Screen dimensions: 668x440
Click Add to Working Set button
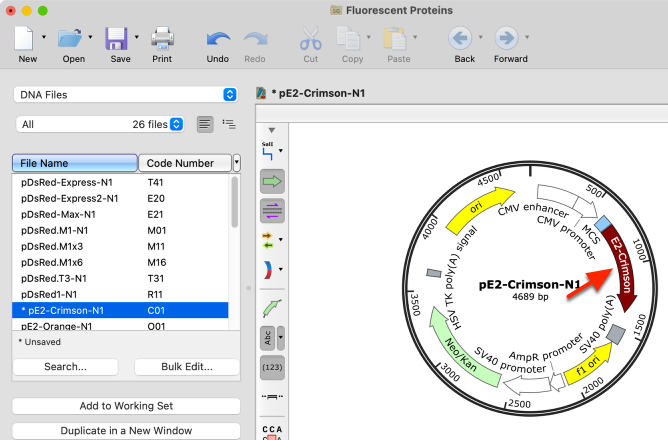(126, 406)
